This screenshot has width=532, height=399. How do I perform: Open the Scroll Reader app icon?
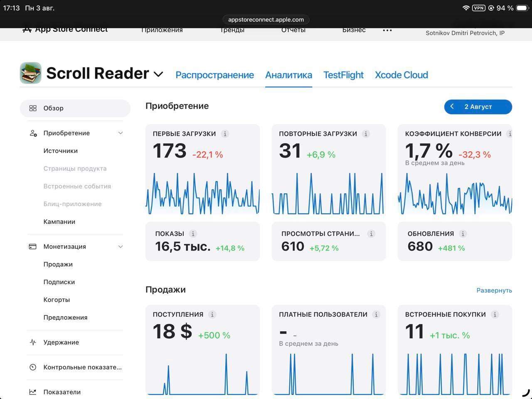[31, 73]
